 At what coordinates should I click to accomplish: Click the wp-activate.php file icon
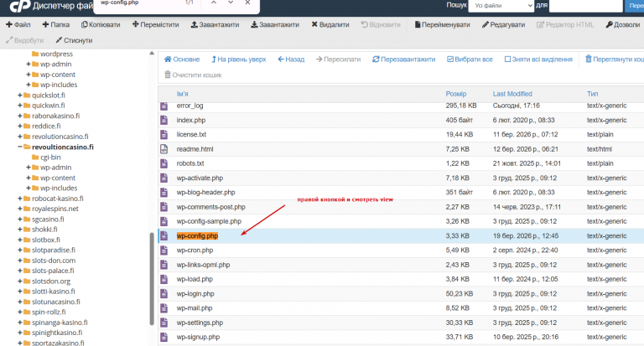point(164,178)
